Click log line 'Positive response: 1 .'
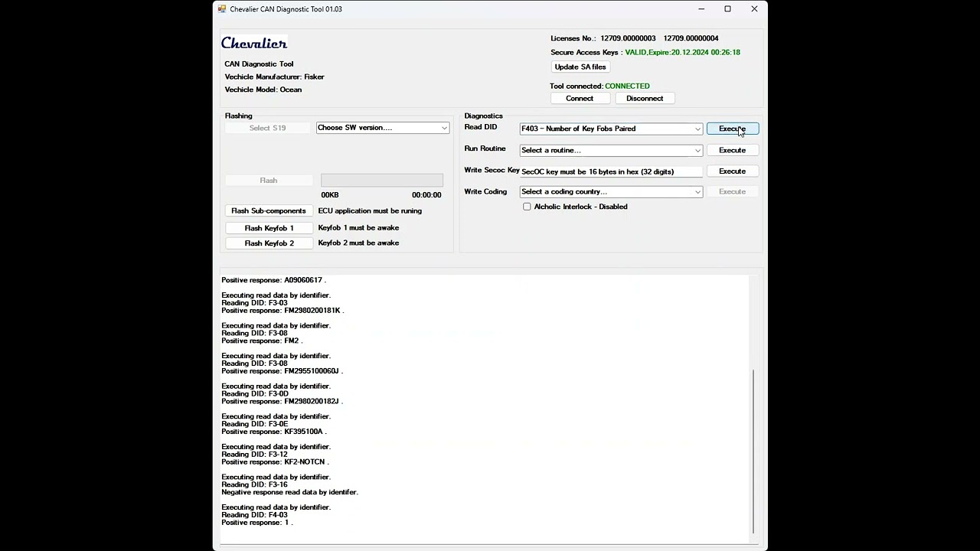Image resolution: width=980 pixels, height=551 pixels. point(257,523)
